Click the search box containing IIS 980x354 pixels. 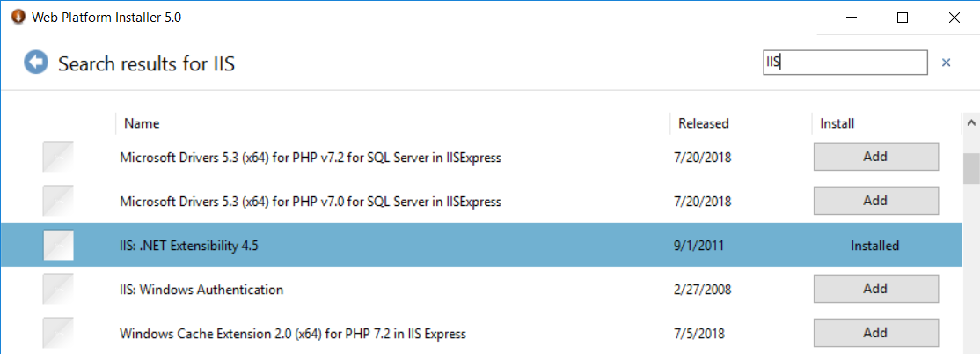pyautogui.click(x=845, y=63)
